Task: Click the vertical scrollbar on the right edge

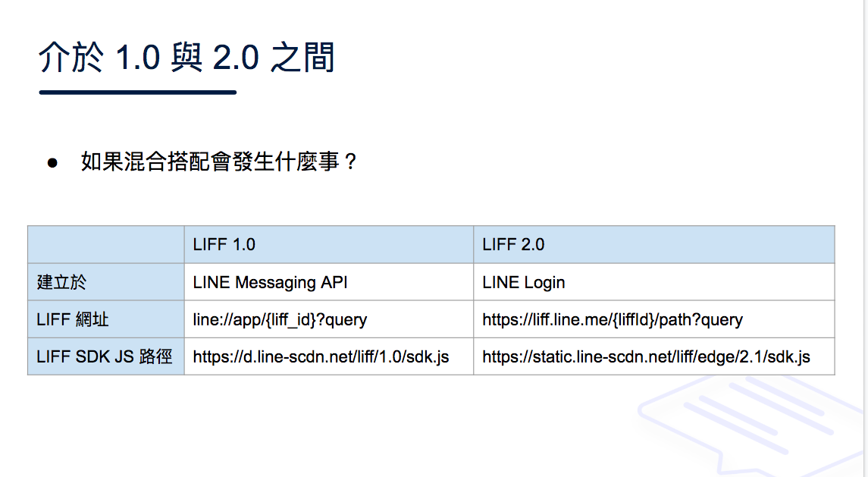Action: pyautogui.click(x=865, y=238)
